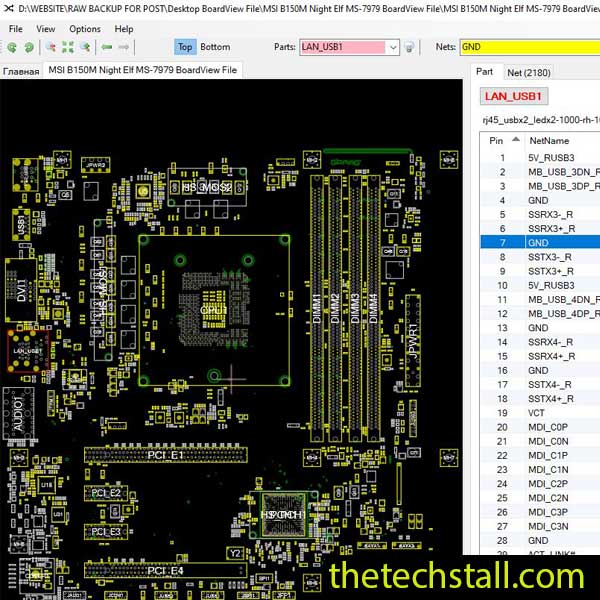Viewport: 600px width, 600px height.
Task: Select pin 5 row SSRX3-_R
Action: 540,214
